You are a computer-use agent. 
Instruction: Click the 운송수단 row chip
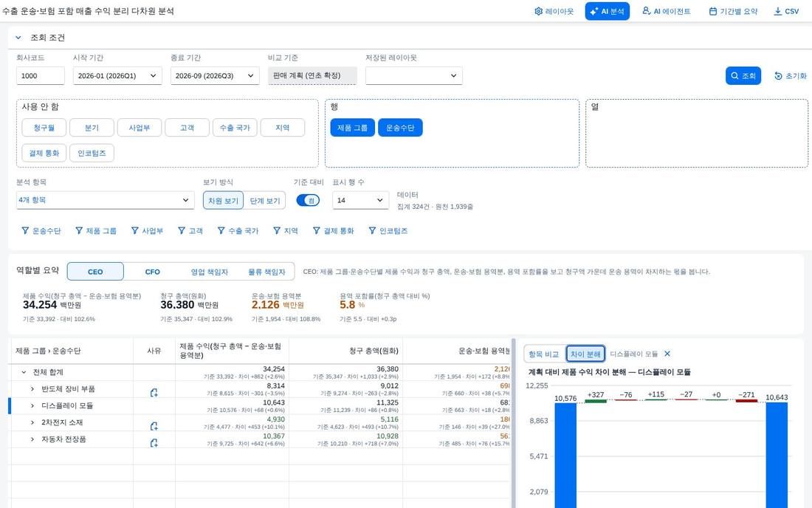400,128
